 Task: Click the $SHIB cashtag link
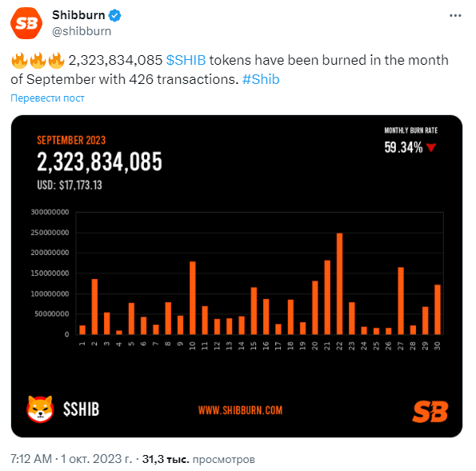tap(186, 60)
